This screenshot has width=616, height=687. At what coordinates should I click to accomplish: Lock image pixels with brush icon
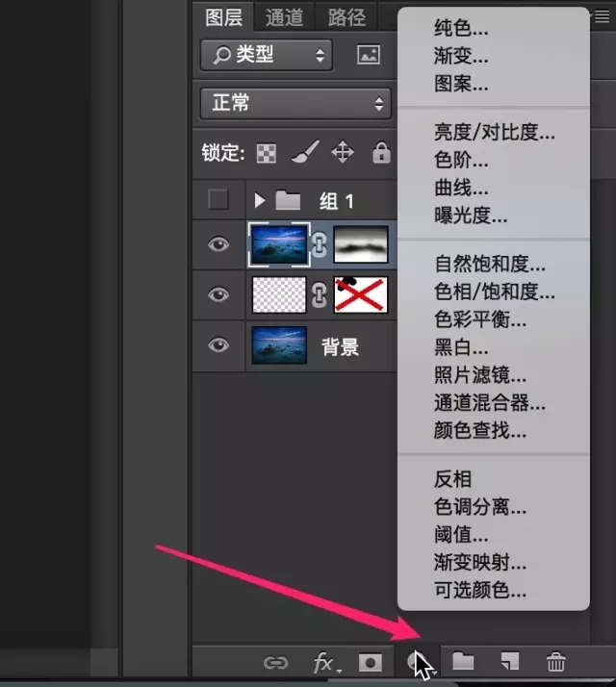pyautogui.click(x=303, y=153)
